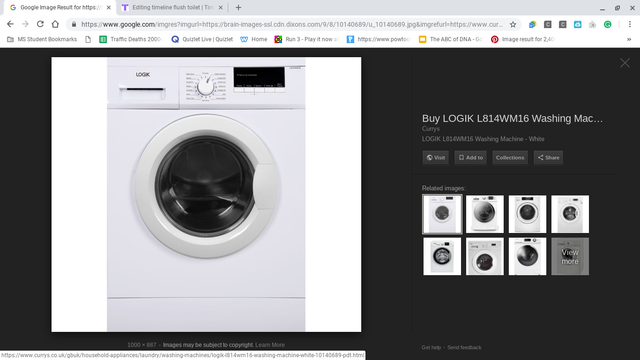This screenshot has width=640, height=360.
Task: Reload the current page
Action: pos(40,24)
